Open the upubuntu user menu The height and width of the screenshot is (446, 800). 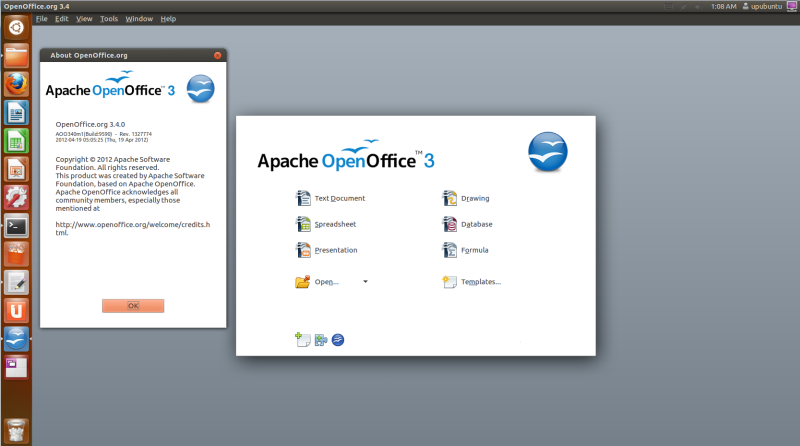click(762, 7)
